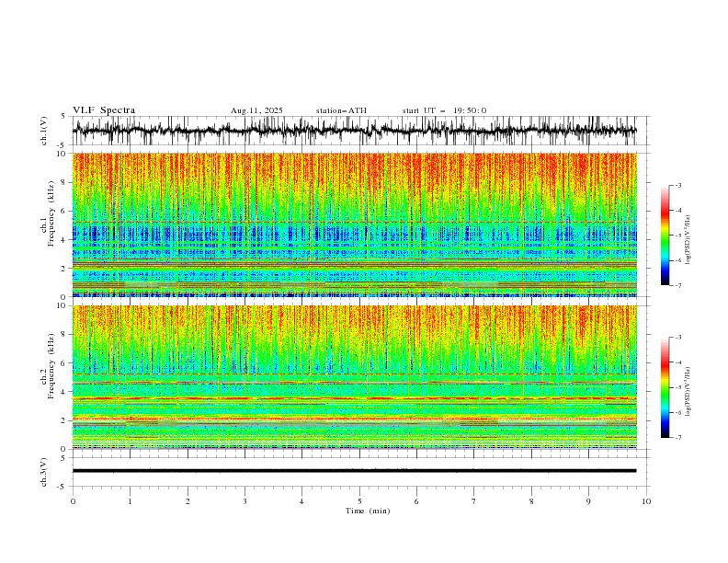Click the 'Time (min)' axis label
Image resolution: width=728 pixels, height=563 pixels.
pyautogui.click(x=368, y=511)
